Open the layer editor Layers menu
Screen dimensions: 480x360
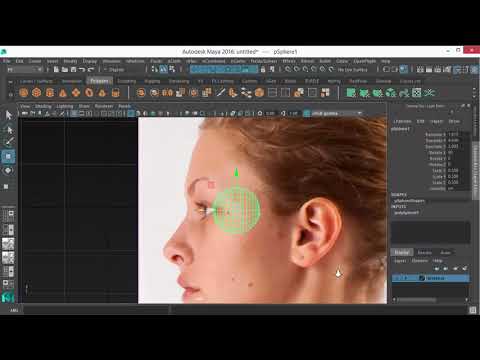point(400,261)
